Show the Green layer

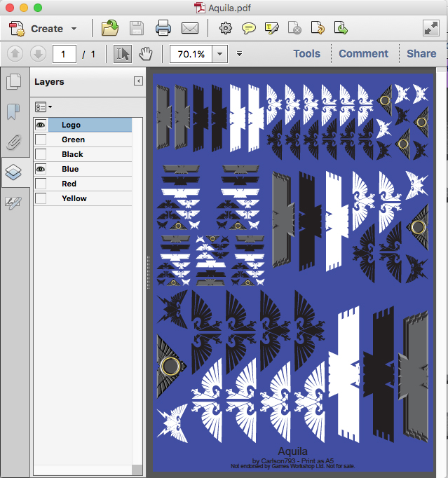pos(41,139)
